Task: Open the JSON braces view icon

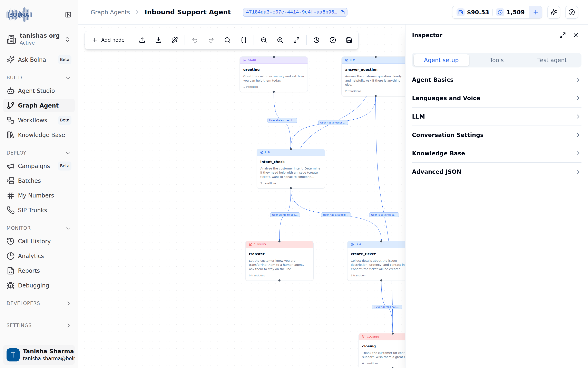Action: 244,40
